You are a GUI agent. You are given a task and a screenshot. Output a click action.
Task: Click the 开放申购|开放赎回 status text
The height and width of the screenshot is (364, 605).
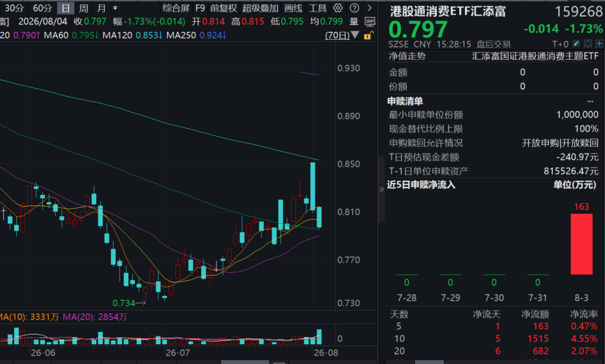click(x=560, y=143)
